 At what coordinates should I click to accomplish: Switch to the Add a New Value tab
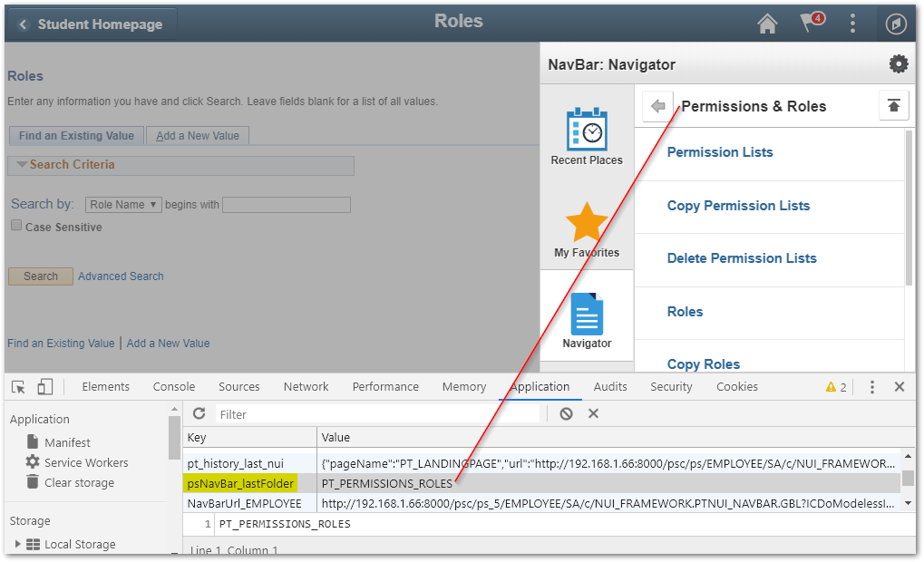coord(197,135)
